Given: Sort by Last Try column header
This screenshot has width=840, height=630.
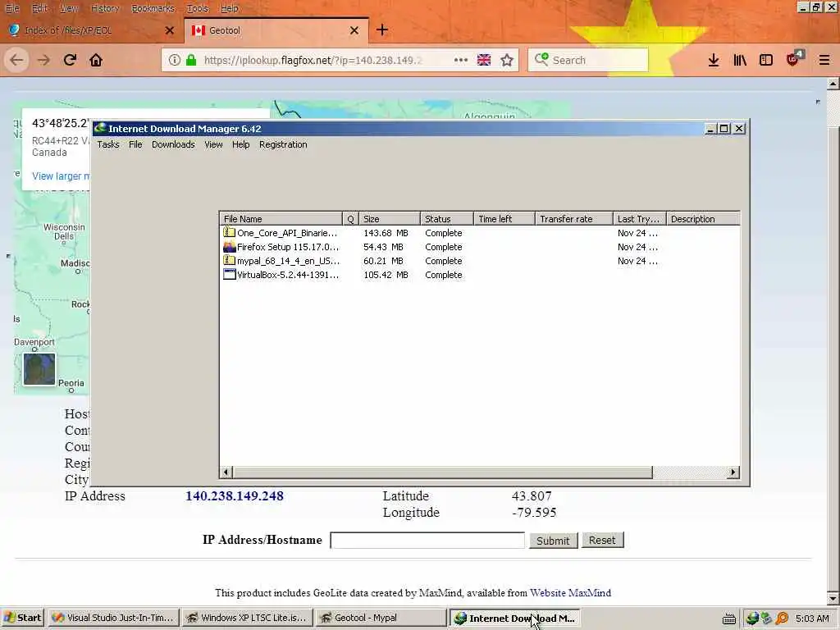Looking at the screenshot, I should tap(639, 218).
